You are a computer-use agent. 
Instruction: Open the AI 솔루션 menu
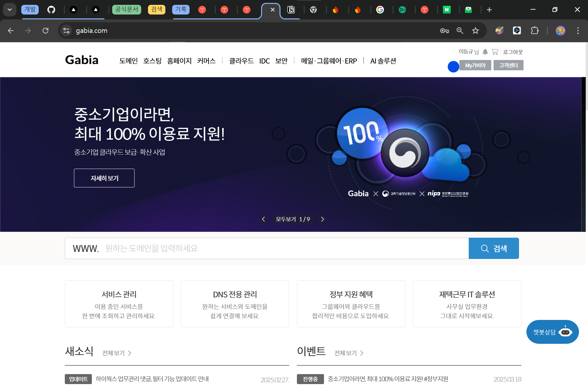383,61
